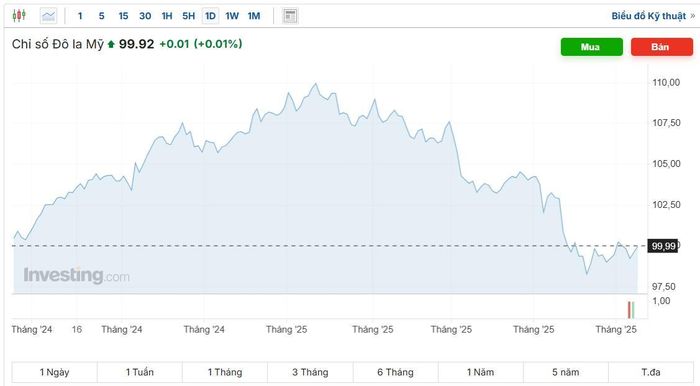700x386 pixels.
Task: Click the green up arrow indicator
Action: click(111, 44)
